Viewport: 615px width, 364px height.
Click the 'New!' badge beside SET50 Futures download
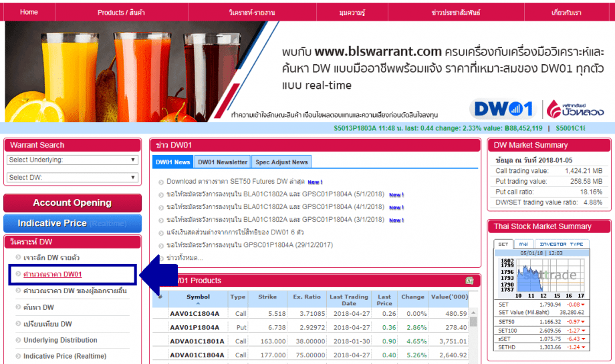pyautogui.click(x=316, y=182)
